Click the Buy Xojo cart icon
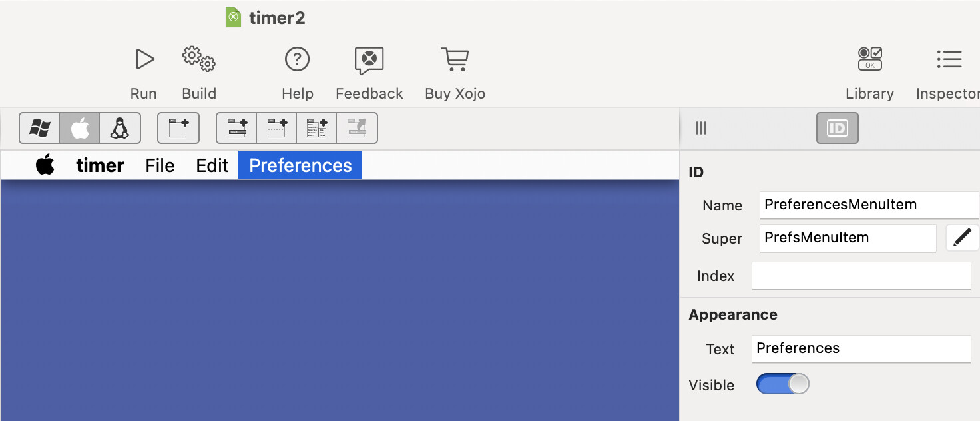980x421 pixels. tap(455, 59)
